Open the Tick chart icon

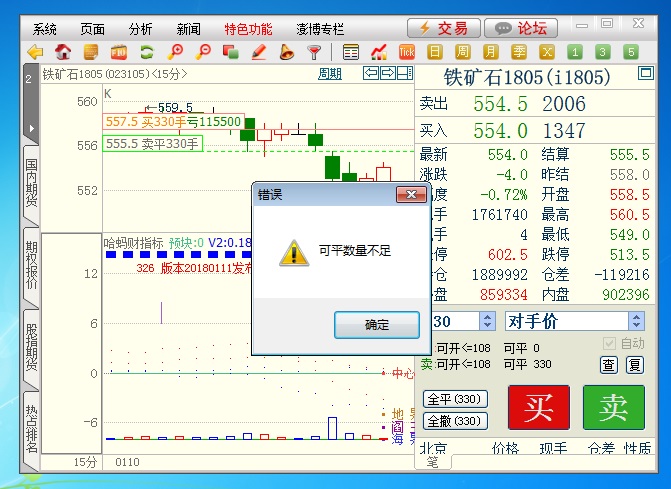point(407,52)
